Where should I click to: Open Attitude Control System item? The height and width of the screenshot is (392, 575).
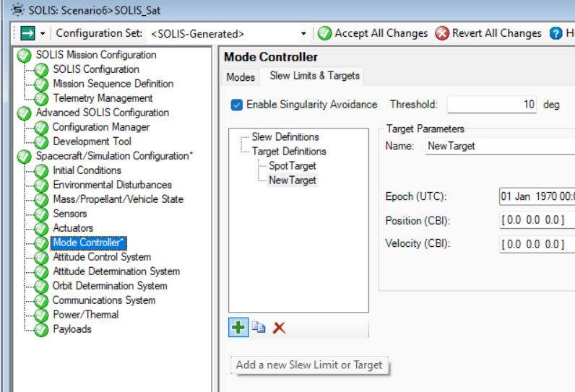(x=102, y=257)
